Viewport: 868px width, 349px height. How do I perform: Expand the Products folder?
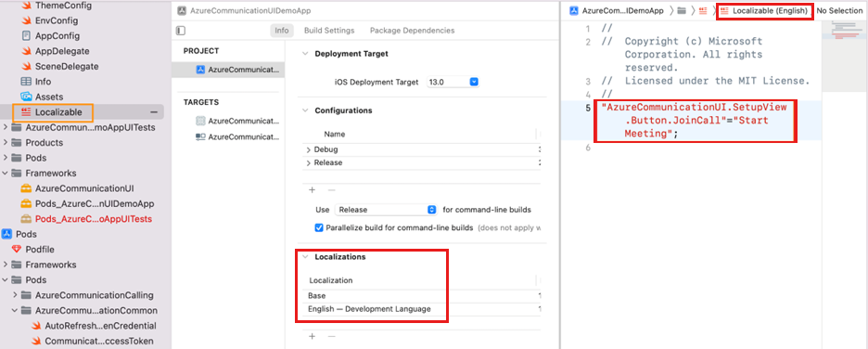pos(5,142)
